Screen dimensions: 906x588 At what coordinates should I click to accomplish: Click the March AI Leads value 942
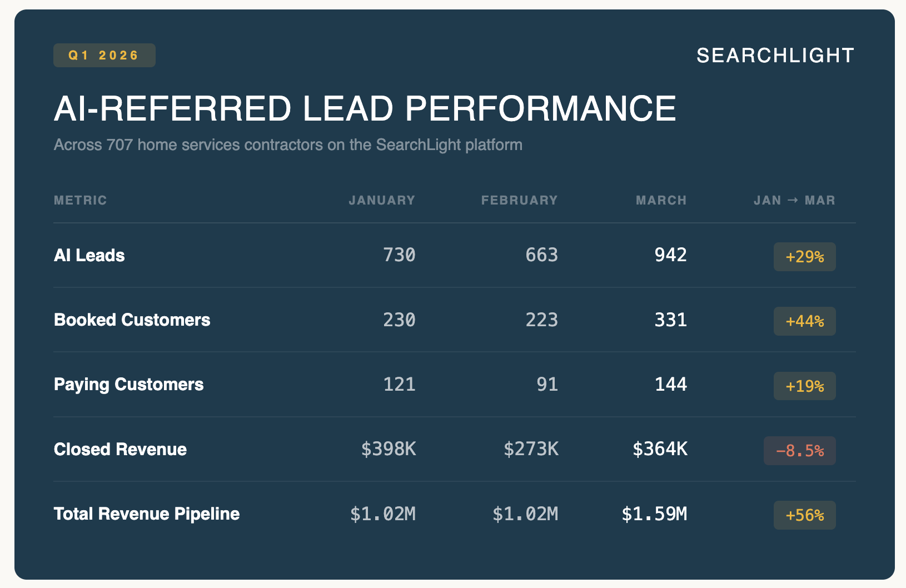671,255
